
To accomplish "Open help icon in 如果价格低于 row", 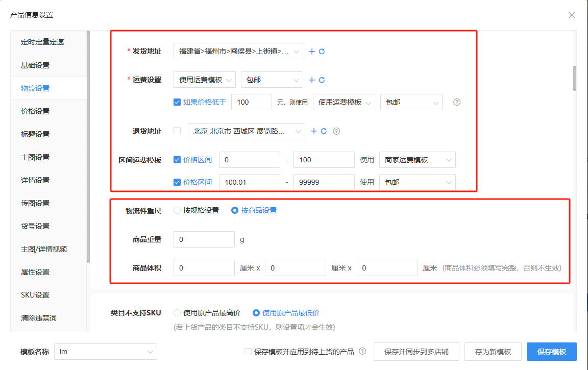I will pyautogui.click(x=457, y=102).
